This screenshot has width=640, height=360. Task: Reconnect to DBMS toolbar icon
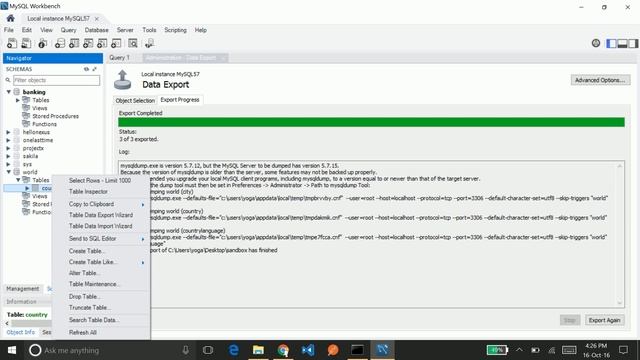(149, 43)
